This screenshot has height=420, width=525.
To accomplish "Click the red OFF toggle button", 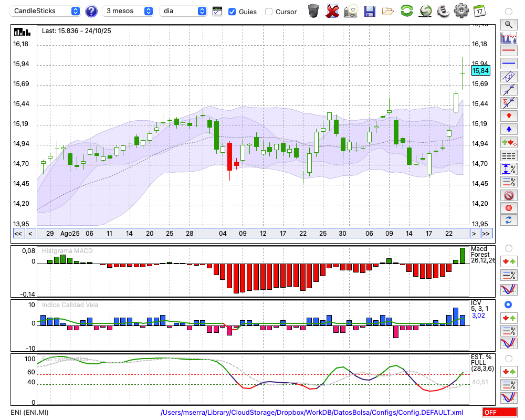I will click(499, 413).
